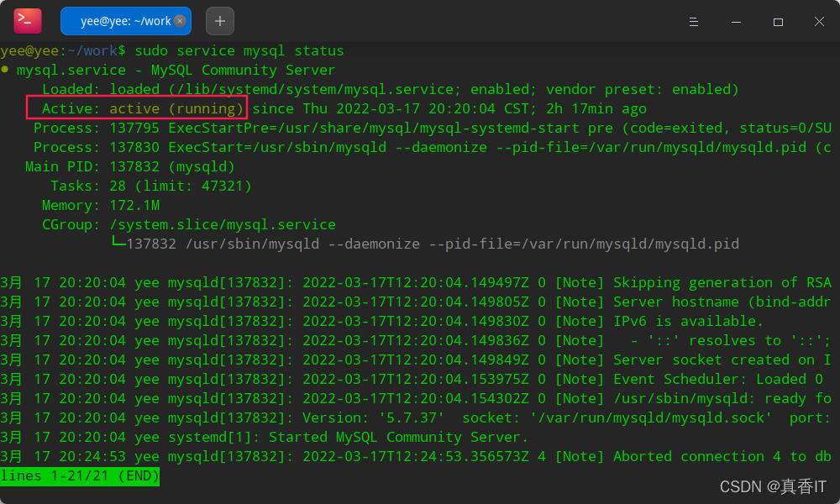Minimize the terminal window
This screenshot has height=504, width=840.
pyautogui.click(x=736, y=22)
